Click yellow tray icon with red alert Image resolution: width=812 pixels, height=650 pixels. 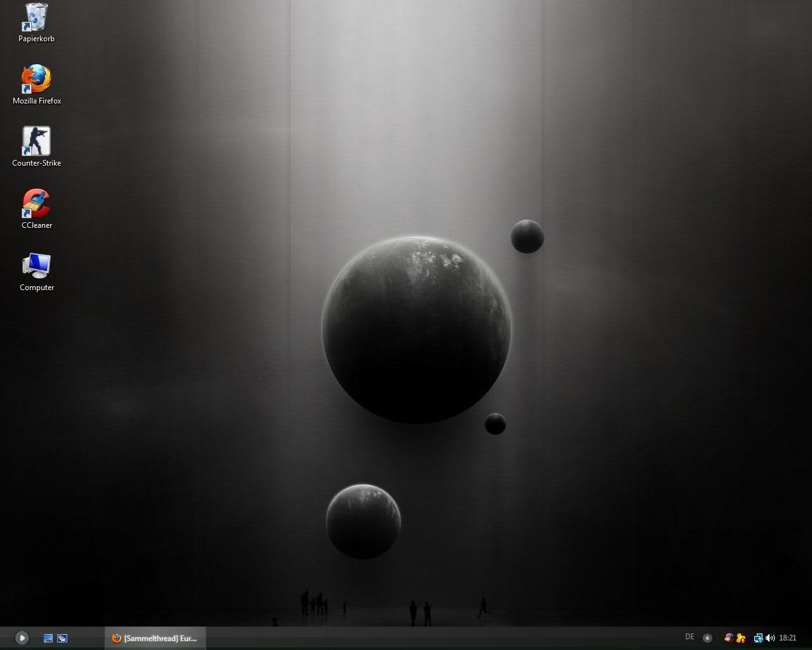point(740,638)
